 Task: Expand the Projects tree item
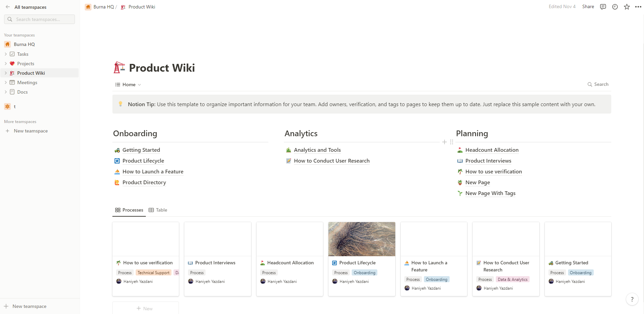pyautogui.click(x=6, y=64)
